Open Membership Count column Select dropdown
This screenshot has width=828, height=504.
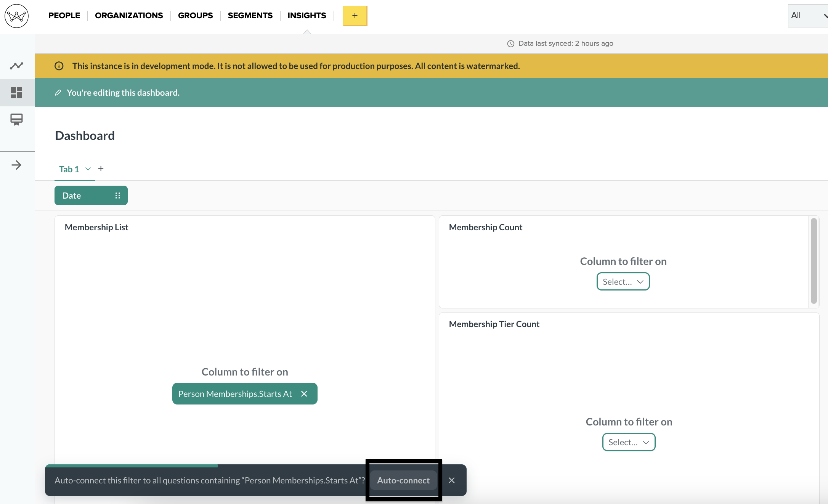[x=623, y=282]
